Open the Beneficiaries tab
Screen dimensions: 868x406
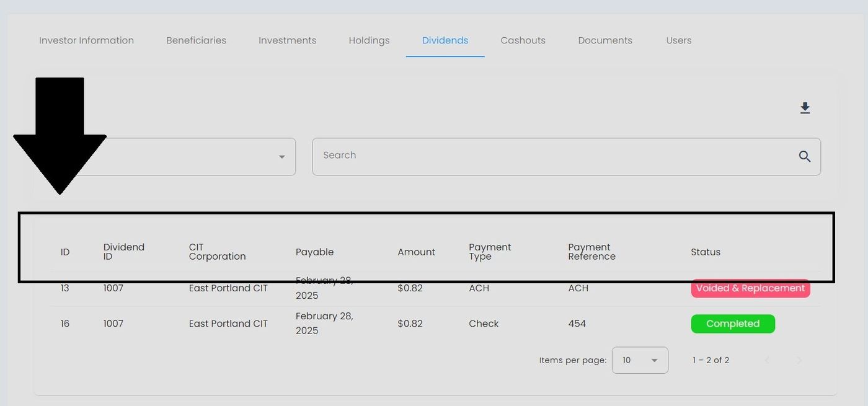[x=196, y=40]
